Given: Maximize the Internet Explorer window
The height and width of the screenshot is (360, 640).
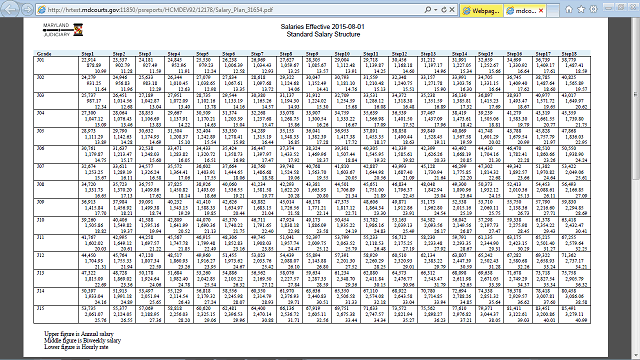Looking at the screenshot, I should click(620, 7).
